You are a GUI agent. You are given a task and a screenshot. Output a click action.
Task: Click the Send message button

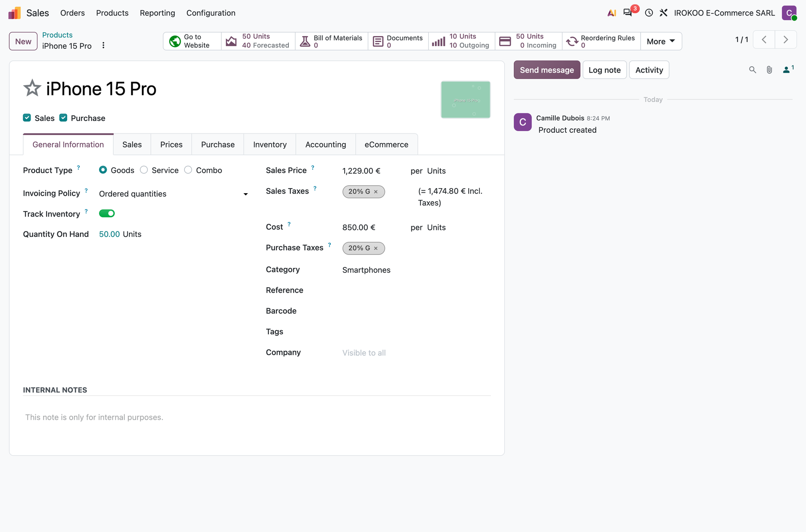pyautogui.click(x=547, y=70)
